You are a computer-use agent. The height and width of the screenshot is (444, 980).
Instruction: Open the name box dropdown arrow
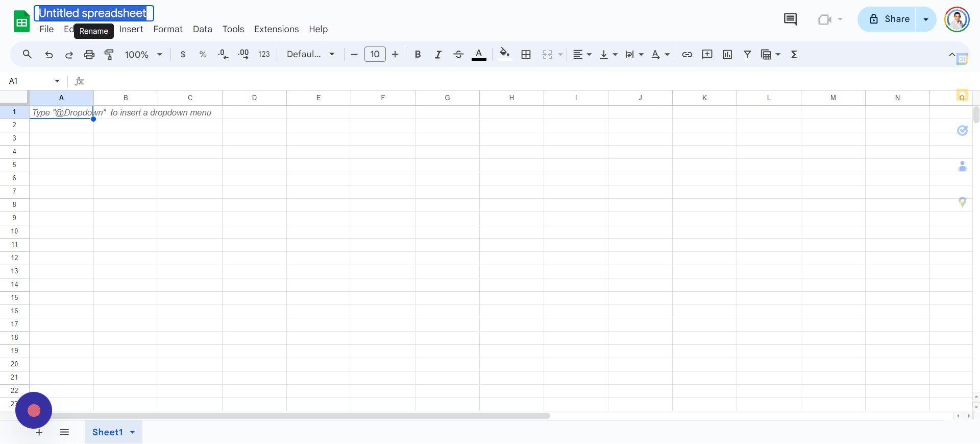coord(57,81)
